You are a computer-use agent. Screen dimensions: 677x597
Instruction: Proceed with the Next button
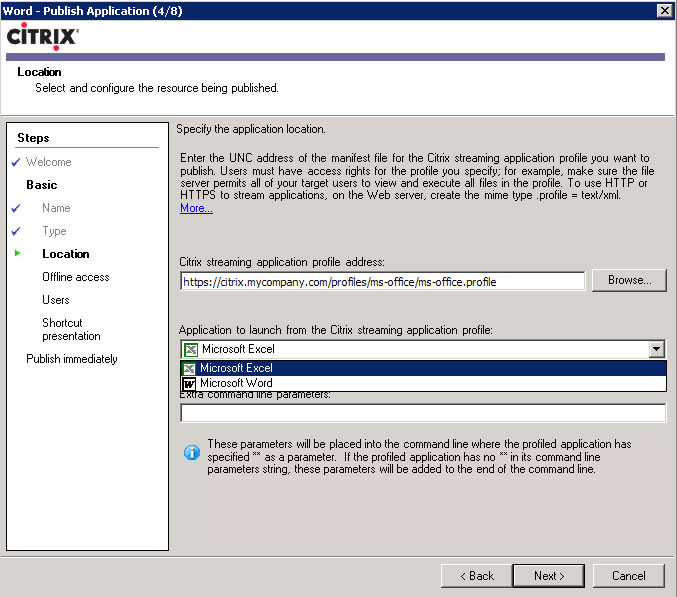(x=549, y=576)
